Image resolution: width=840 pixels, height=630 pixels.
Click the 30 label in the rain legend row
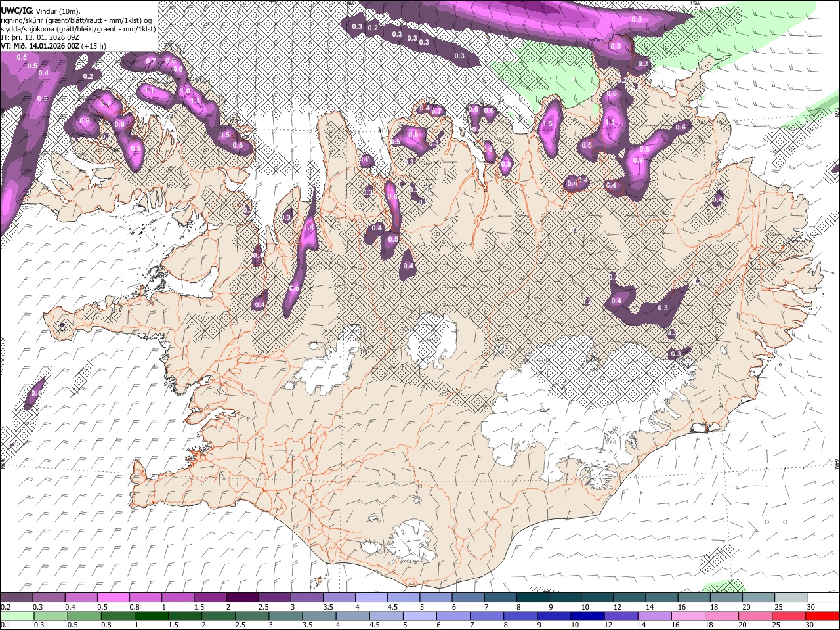[x=811, y=625]
